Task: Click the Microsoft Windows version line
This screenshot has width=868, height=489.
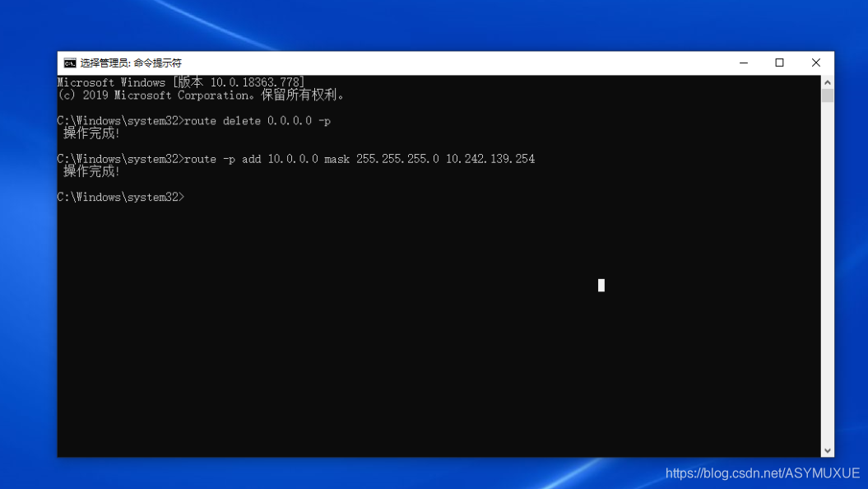Action: [181, 82]
